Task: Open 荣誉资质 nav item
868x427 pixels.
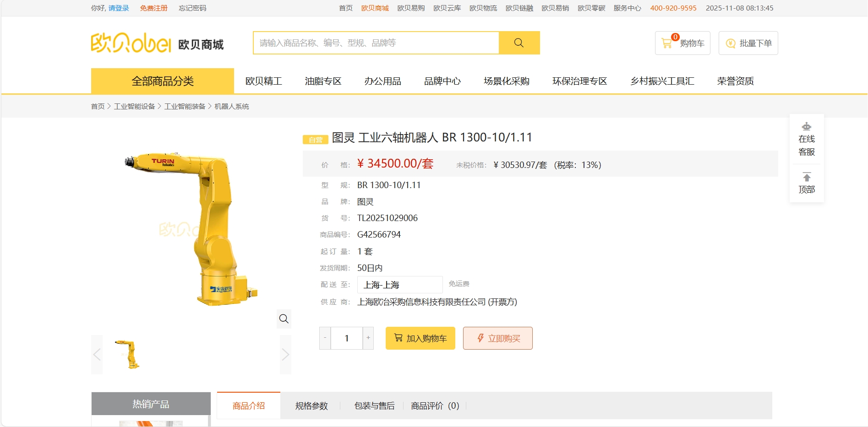Action: [735, 81]
